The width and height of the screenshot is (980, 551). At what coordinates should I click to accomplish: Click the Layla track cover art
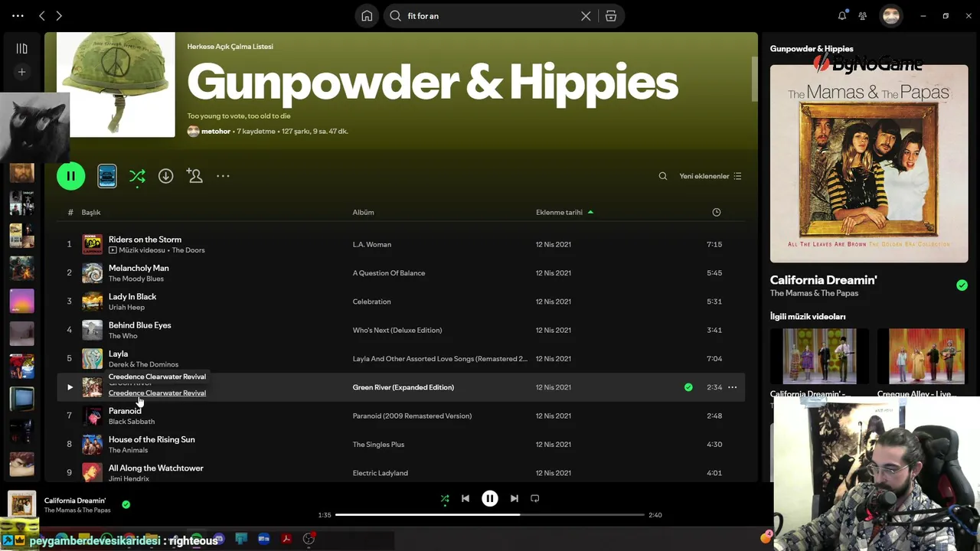[x=92, y=358]
